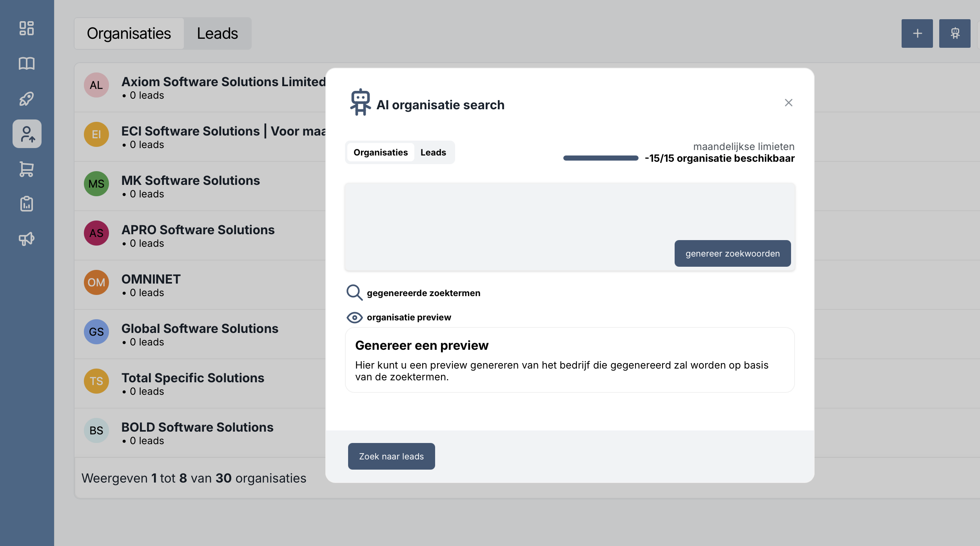Open the shopping cart icon in the sidebar

pos(26,169)
